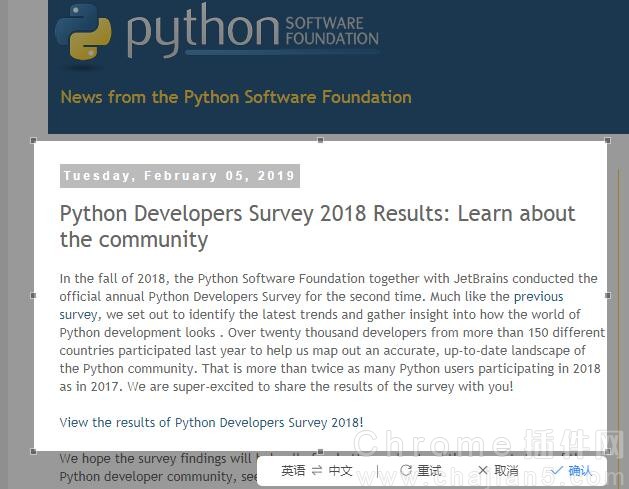Open the python wordmark header link

(x=203, y=30)
